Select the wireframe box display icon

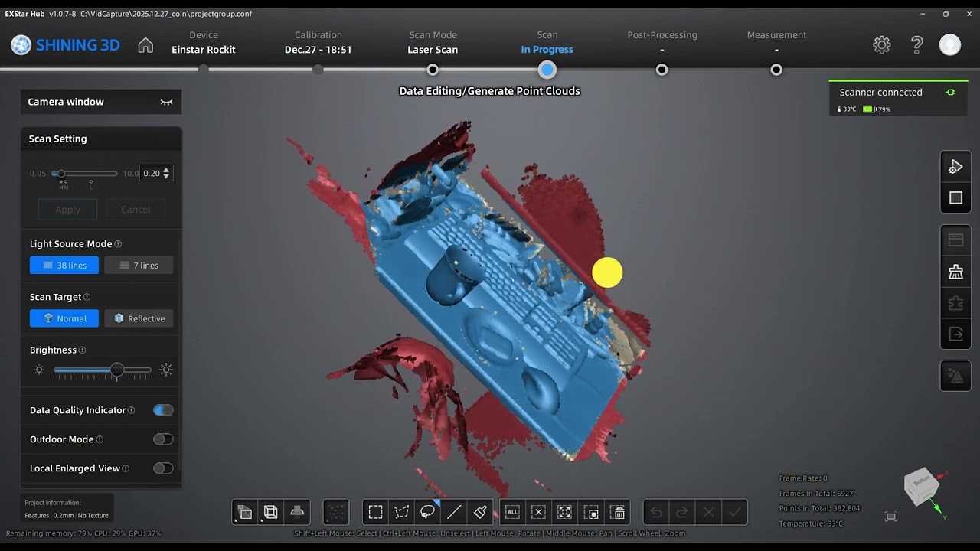point(271,512)
